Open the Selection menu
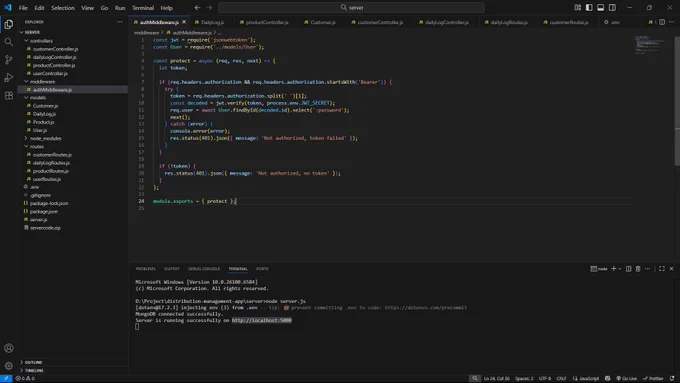This screenshot has height=383, width=680. pyautogui.click(x=62, y=7)
